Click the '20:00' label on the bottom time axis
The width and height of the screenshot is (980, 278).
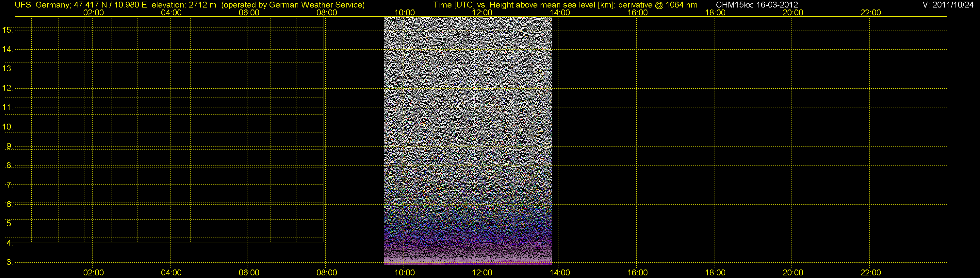[793, 273]
